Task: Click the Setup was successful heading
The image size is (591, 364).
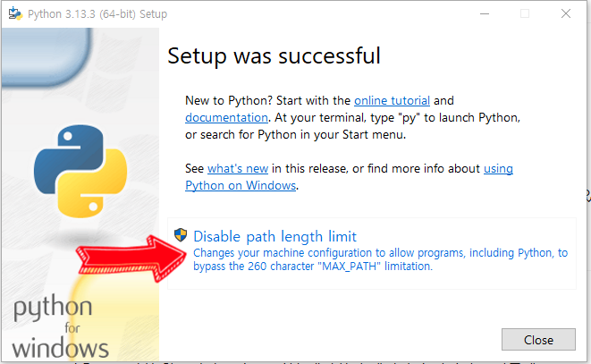Action: point(274,55)
